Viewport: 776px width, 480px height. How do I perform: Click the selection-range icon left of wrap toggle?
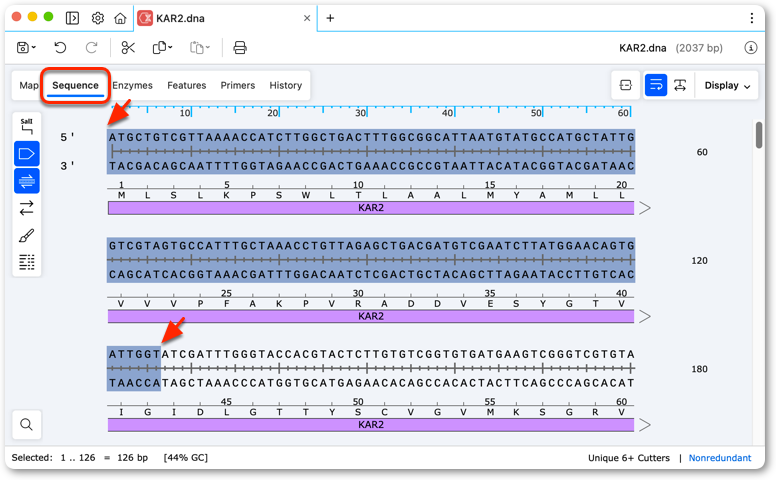[x=626, y=85]
